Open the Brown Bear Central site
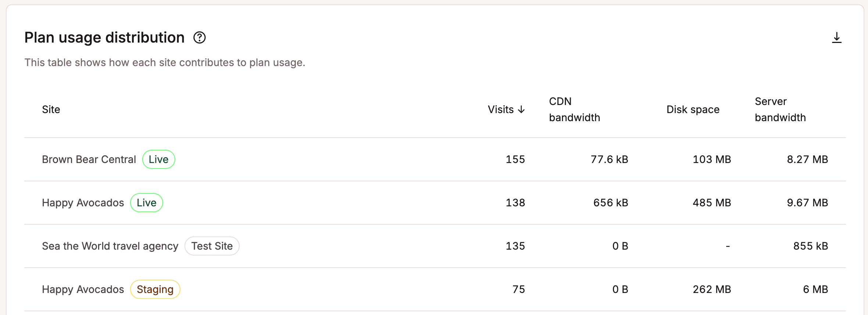Viewport: 868px width, 315px height. coord(89,159)
